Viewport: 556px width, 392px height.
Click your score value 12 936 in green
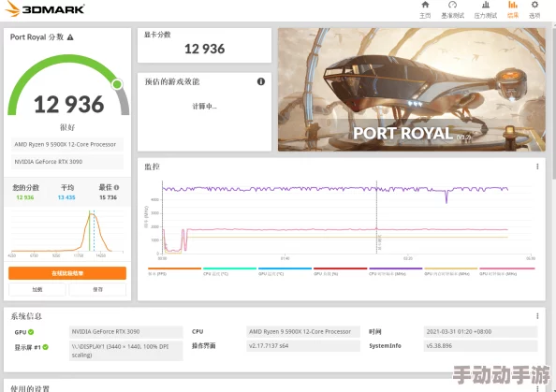25,197
